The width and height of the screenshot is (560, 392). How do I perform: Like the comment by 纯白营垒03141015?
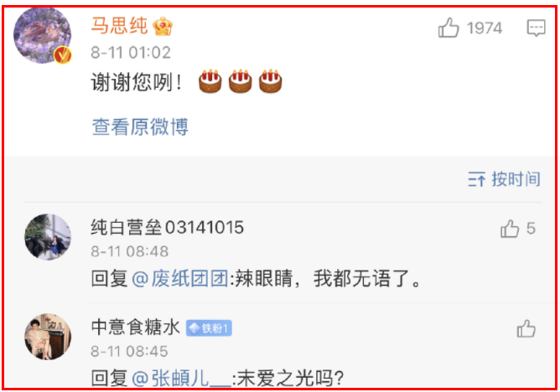point(510,229)
